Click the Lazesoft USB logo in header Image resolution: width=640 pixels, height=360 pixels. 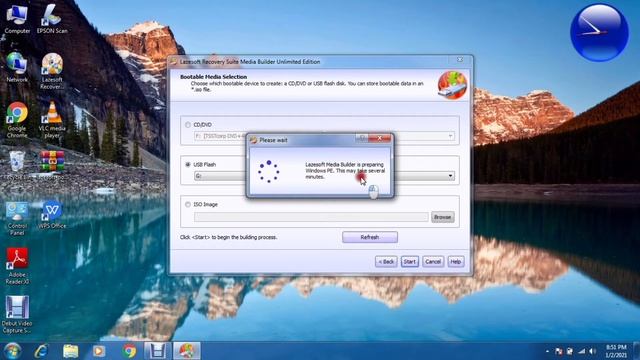[452, 85]
